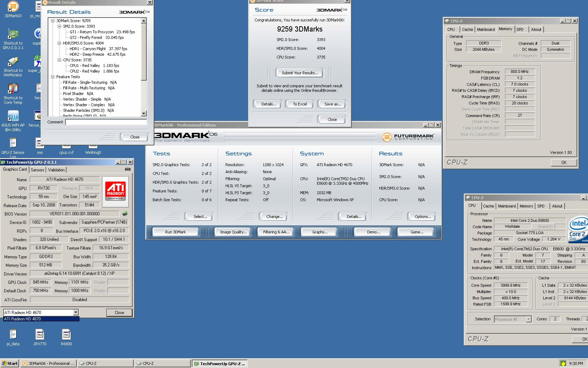Collapse the CPU Score tree node
Screen dimensions: 588x368
[x=59, y=60]
